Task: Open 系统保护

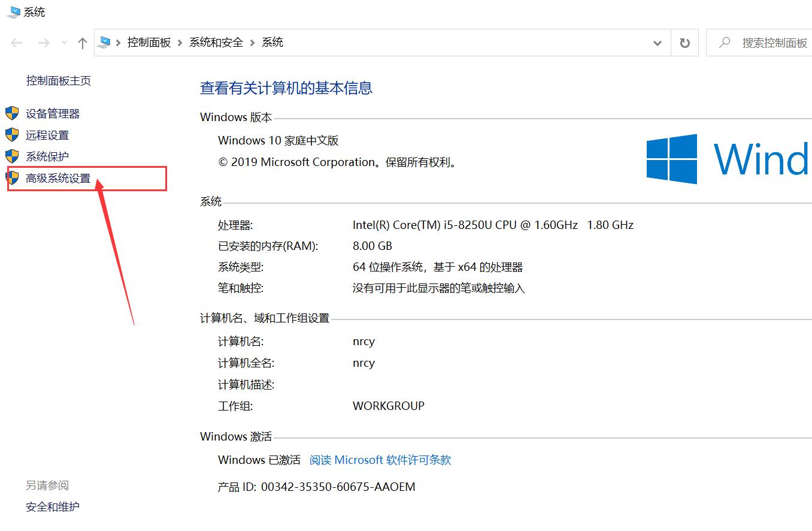Action: pos(47,157)
